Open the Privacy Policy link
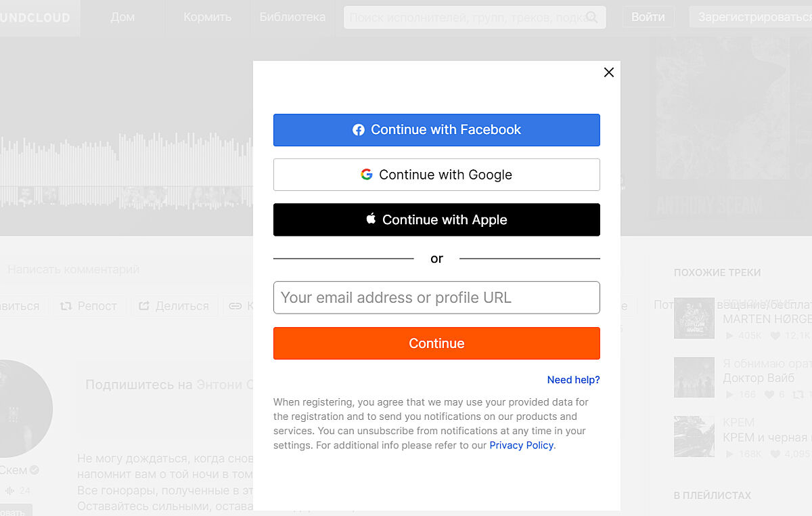Image resolution: width=812 pixels, height=516 pixels. point(521,446)
